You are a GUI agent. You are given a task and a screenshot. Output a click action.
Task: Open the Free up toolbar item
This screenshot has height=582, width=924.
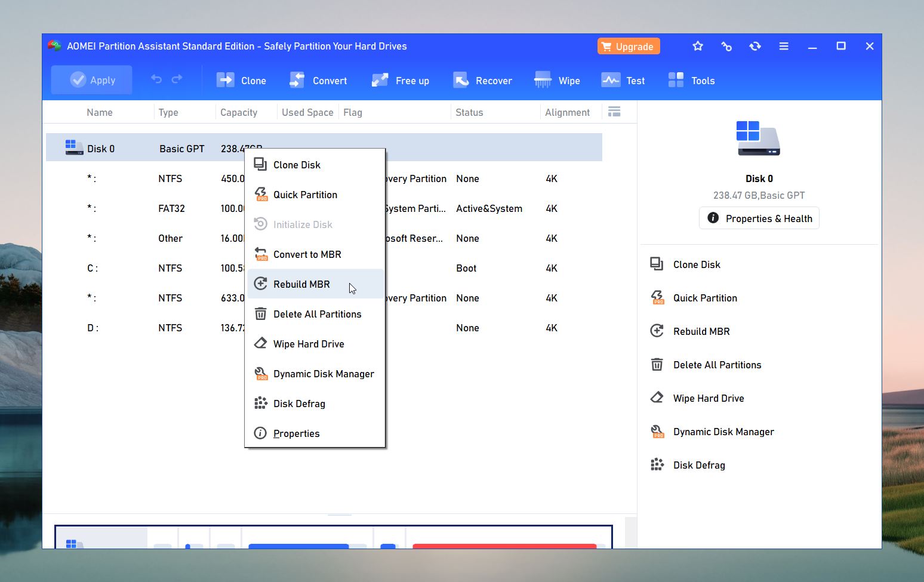(400, 81)
